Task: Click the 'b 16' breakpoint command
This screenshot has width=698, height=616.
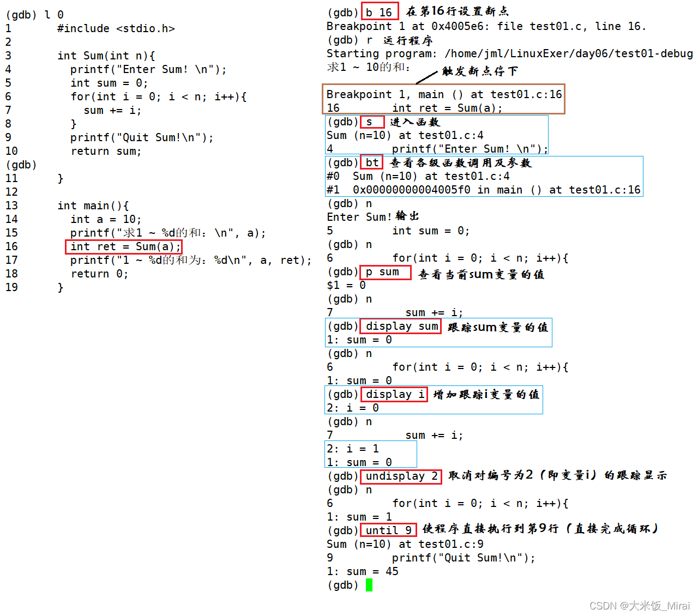Action: (379, 12)
